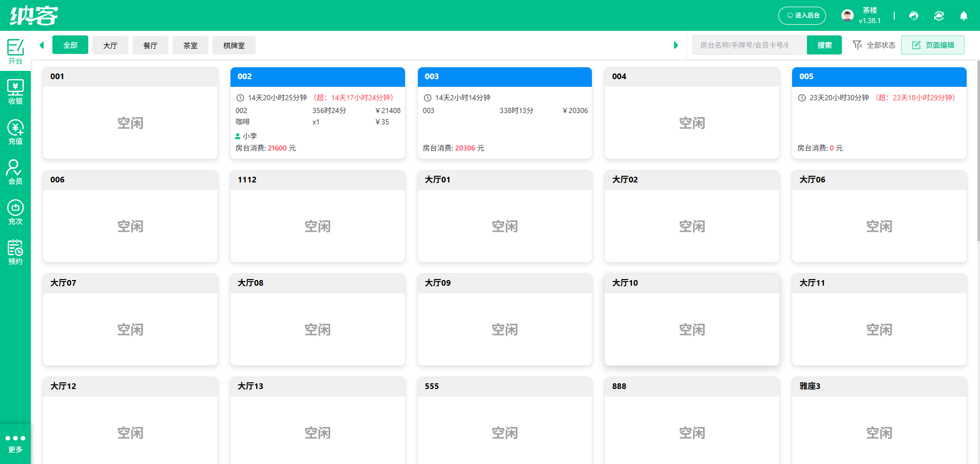This screenshot has width=980, height=464.
Task: Click the 搜索 button
Action: coord(824,45)
